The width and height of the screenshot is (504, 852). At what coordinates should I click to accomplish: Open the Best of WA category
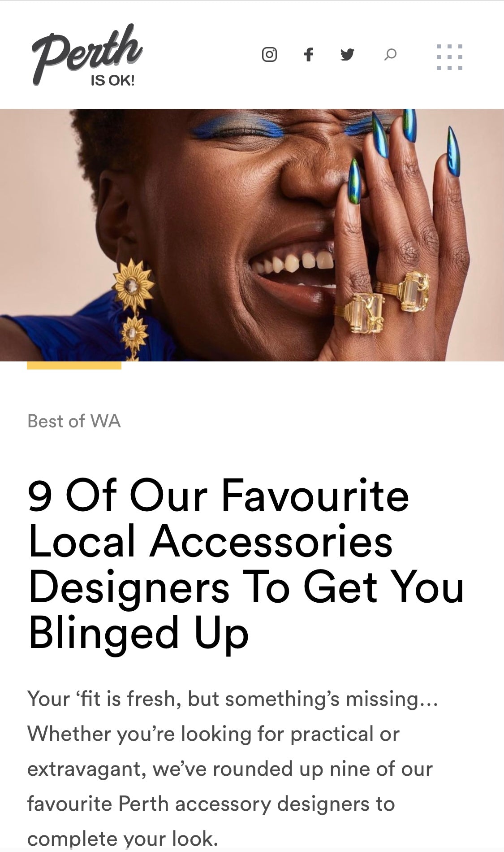[x=74, y=421]
